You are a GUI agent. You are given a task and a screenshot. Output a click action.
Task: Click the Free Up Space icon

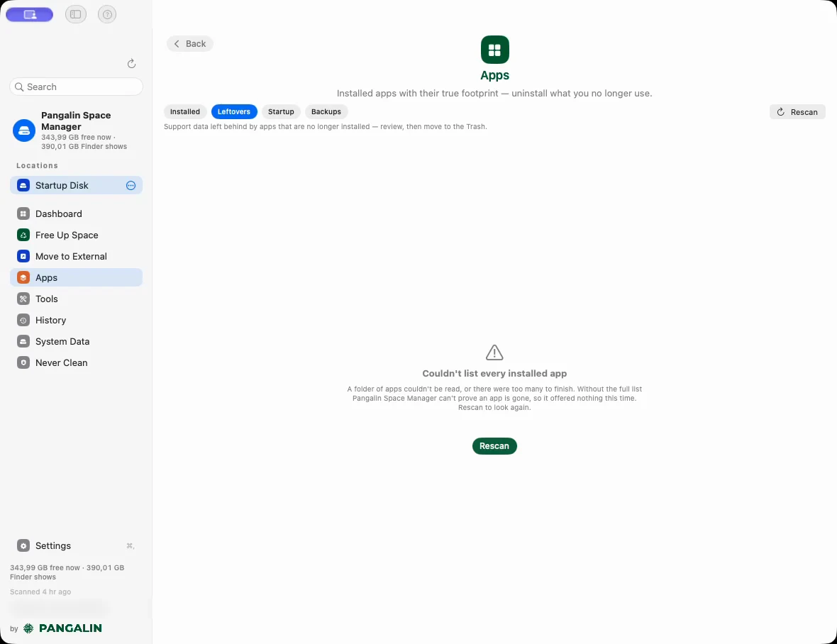23,235
